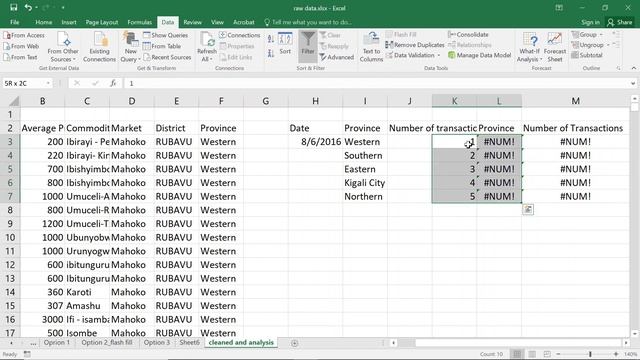Click Sign in

pyautogui.click(x=591, y=22)
